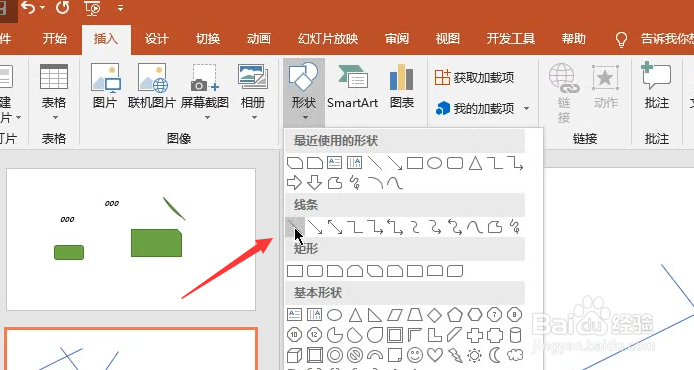This screenshot has width=694, height=370.
Task: Choose the Oval in recently used shapes
Action: (435, 163)
